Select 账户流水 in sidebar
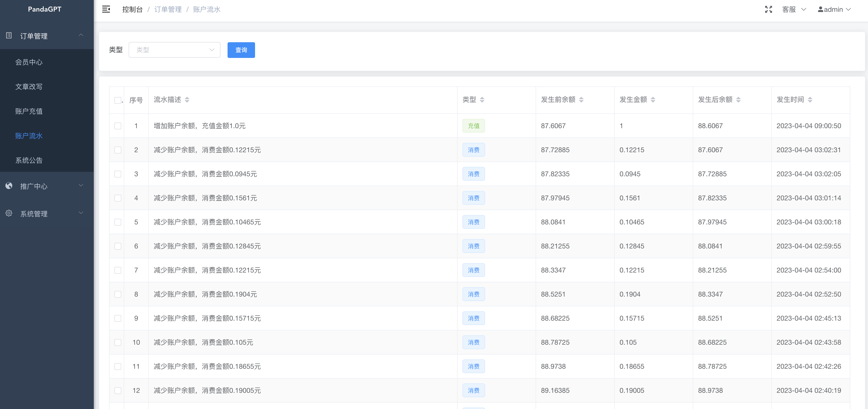The image size is (868, 409). [29, 136]
